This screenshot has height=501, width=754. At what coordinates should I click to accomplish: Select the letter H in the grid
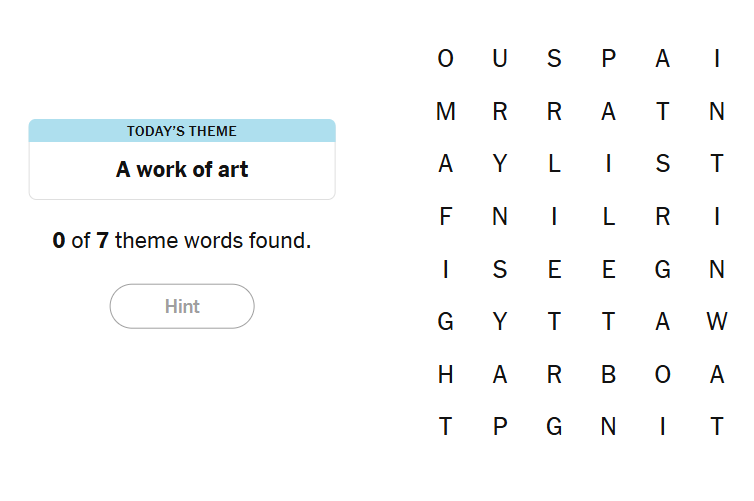[446, 375]
